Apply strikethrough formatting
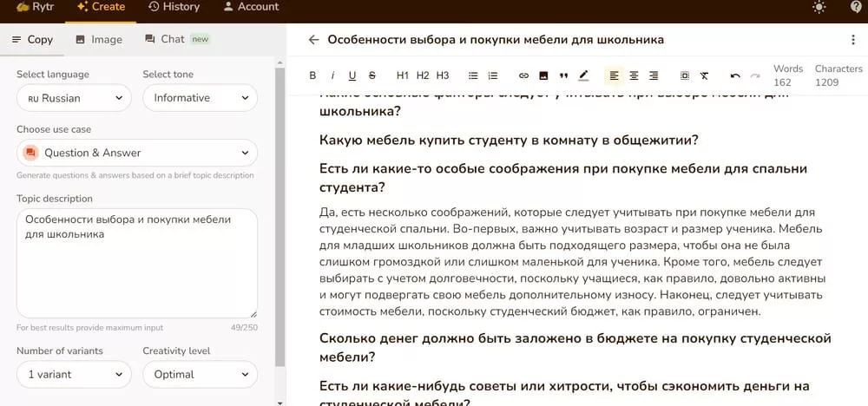This screenshot has width=868, height=406. tap(372, 75)
